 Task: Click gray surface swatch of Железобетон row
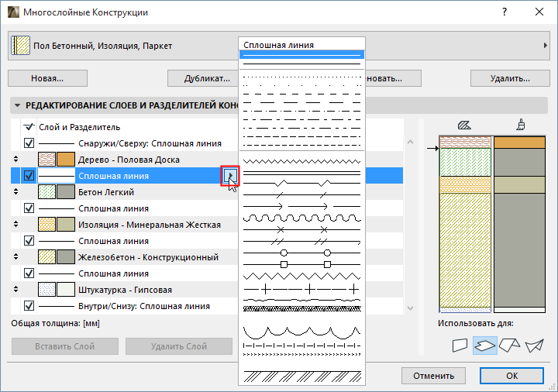[x=66, y=257]
